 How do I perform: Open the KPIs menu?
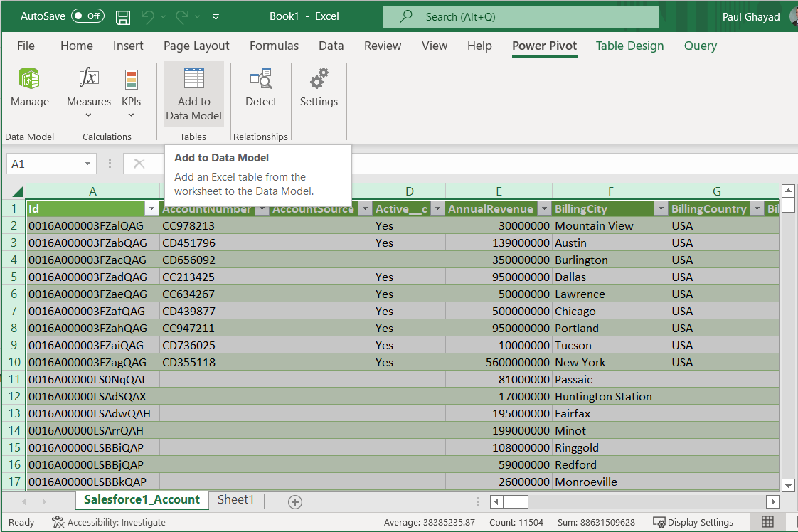pos(132,92)
